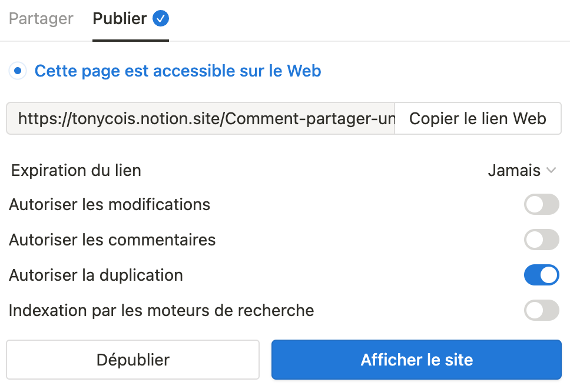Click the Expiration du lien row label
The width and height of the screenshot is (570, 392).
pos(75,171)
